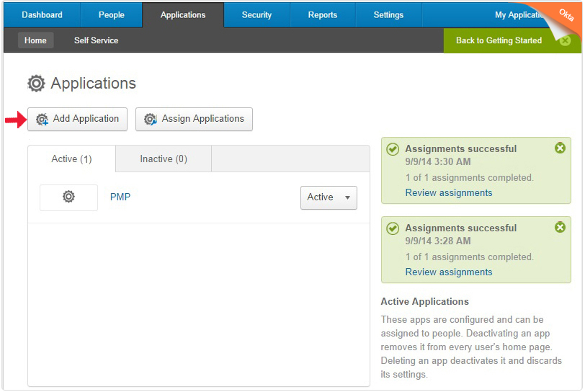Go to the Reports tab

[323, 15]
